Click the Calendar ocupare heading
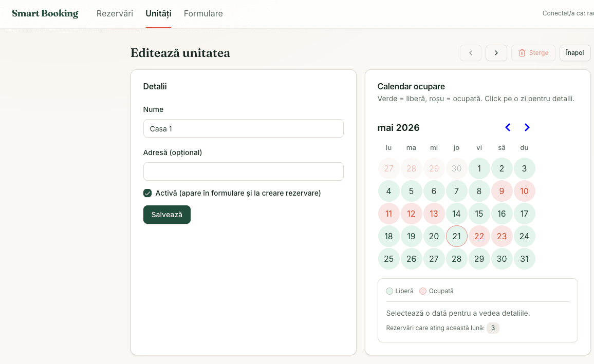This screenshot has height=364, width=594. pos(411,87)
